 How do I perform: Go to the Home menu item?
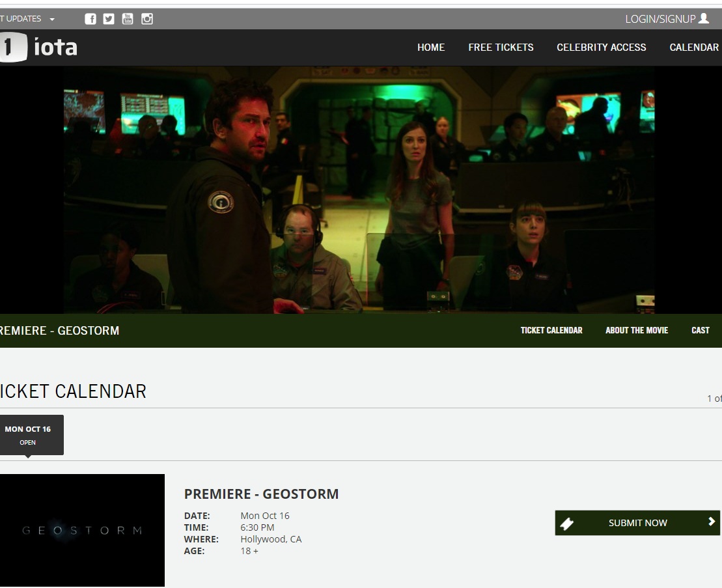pyautogui.click(x=431, y=48)
